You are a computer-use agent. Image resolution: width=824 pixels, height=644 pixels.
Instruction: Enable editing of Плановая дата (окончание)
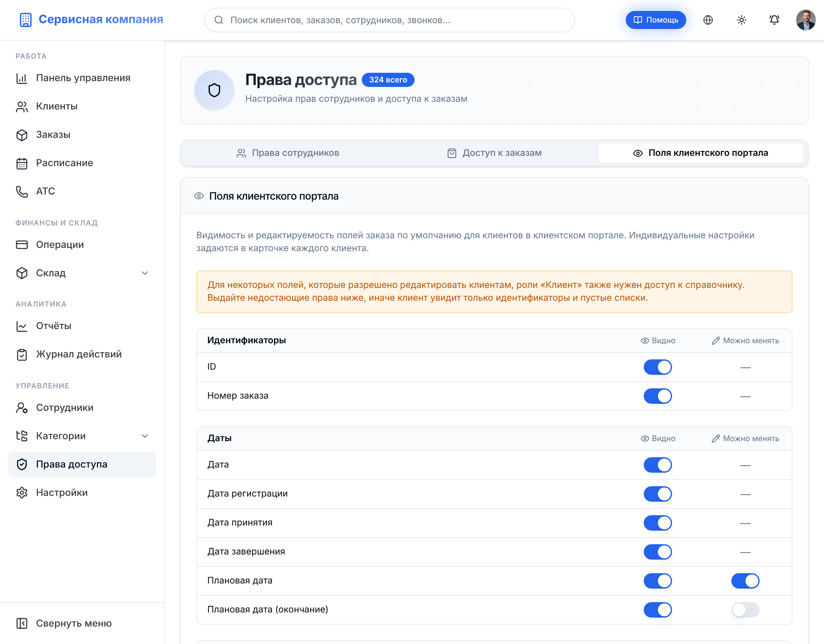745,610
